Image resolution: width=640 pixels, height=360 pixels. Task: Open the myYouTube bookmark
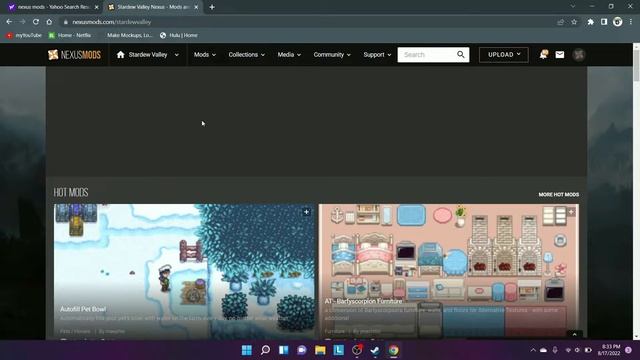coord(24,36)
